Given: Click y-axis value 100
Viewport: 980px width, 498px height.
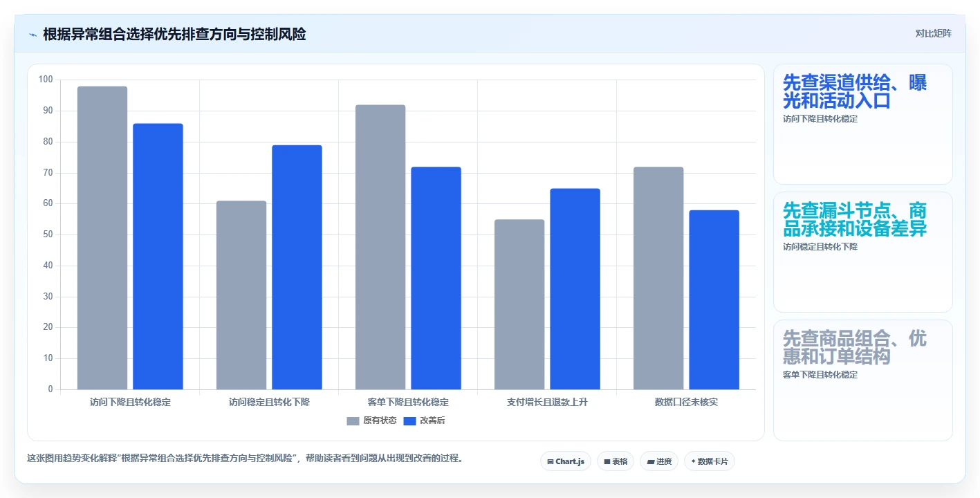Looking at the screenshot, I should click(x=46, y=80).
